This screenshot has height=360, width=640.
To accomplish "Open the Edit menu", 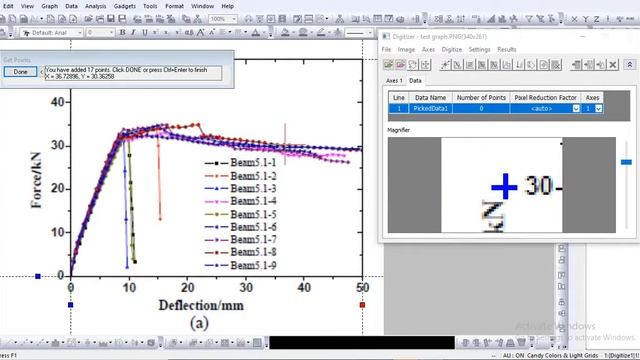I will (x=8, y=6).
